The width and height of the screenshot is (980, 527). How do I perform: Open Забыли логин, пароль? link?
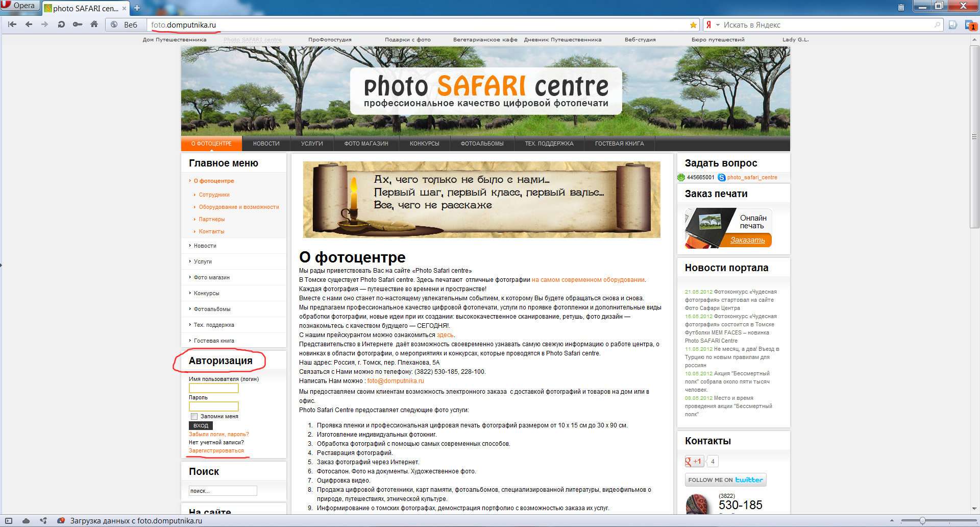click(x=219, y=434)
